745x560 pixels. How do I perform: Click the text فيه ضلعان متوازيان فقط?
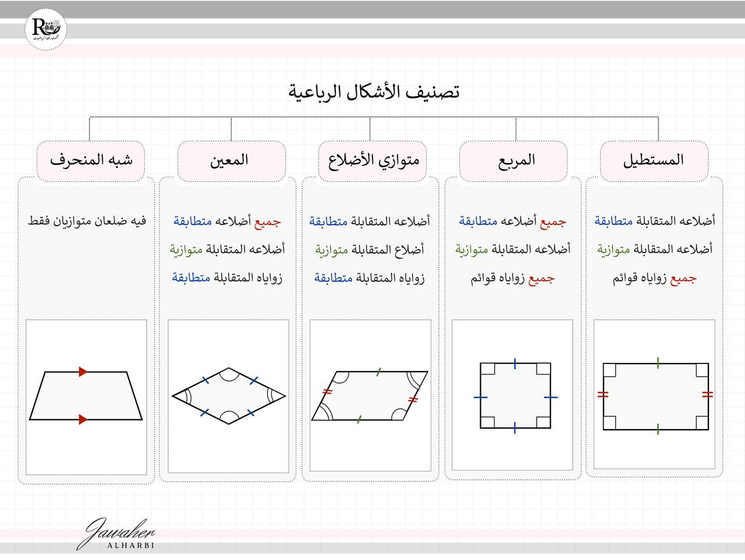point(87,221)
